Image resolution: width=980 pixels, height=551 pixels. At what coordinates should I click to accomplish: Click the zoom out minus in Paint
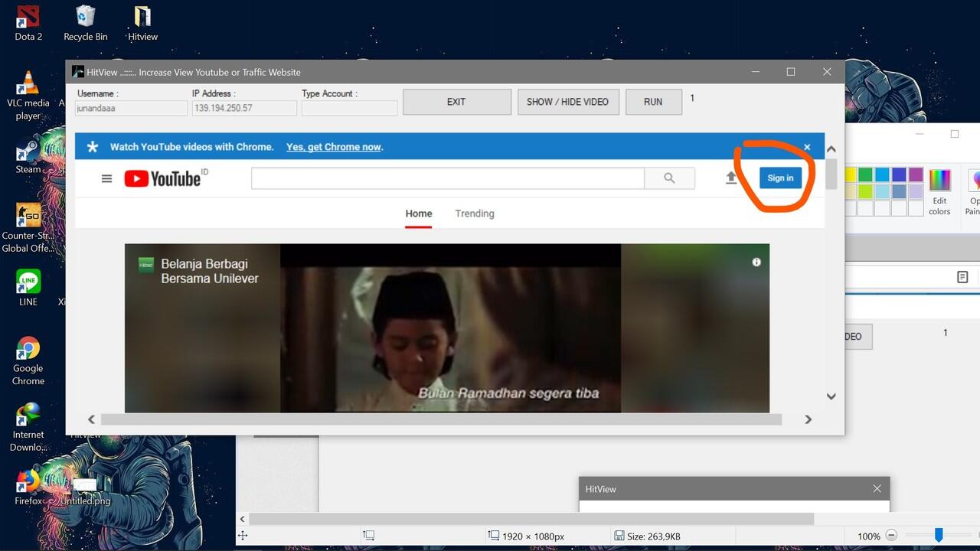click(891, 536)
